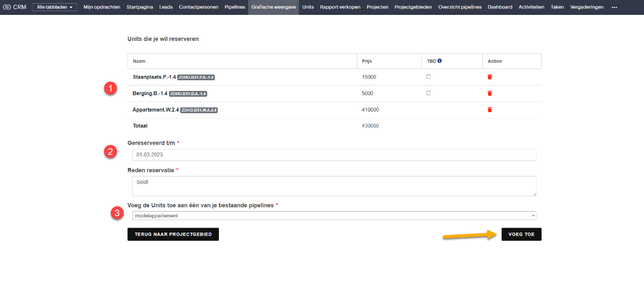Viewport: 644px width, 303px height.
Task: Open the Alle tabbladen dropdown
Action: pyautogui.click(x=55, y=7)
